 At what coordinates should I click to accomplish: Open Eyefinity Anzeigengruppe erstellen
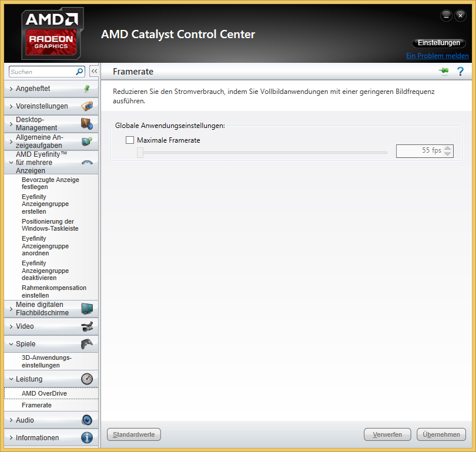click(x=45, y=204)
